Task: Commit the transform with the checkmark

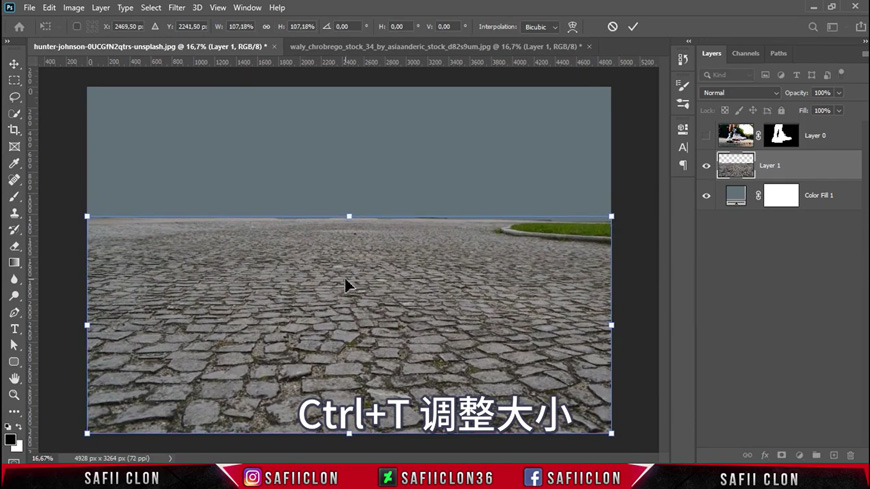Action: (633, 27)
